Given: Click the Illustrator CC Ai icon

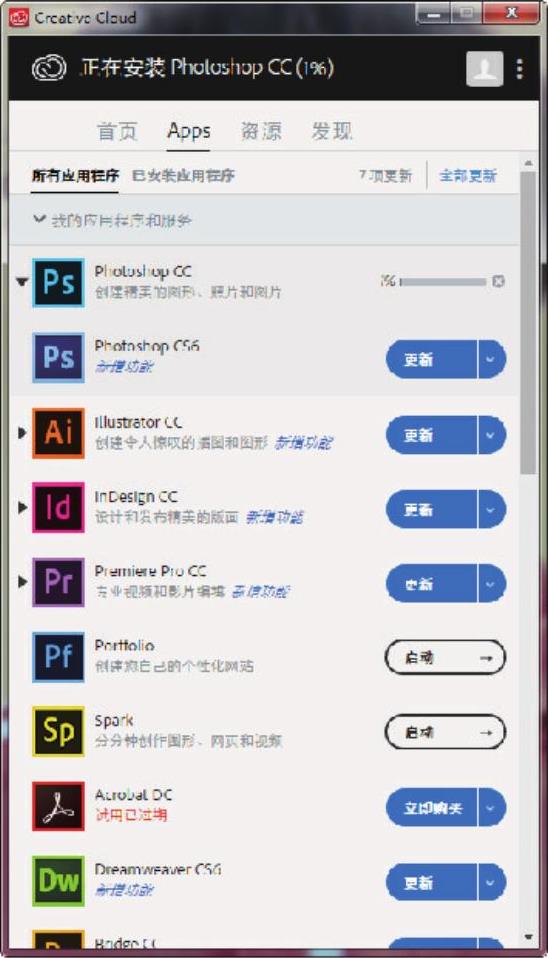Looking at the screenshot, I should click(58, 433).
